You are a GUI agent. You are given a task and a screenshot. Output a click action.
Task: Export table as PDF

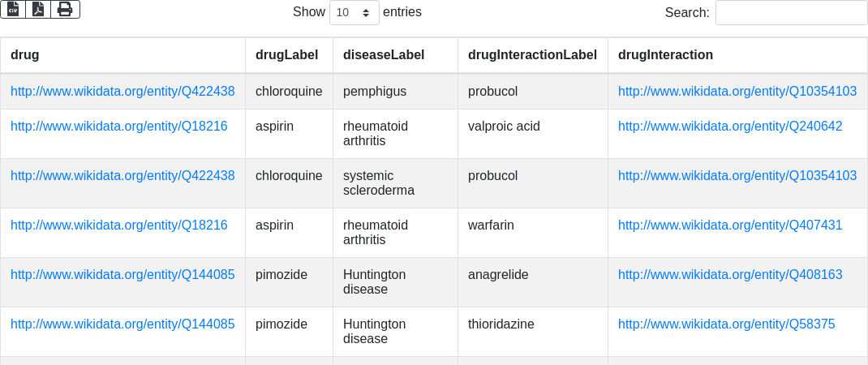tap(38, 10)
